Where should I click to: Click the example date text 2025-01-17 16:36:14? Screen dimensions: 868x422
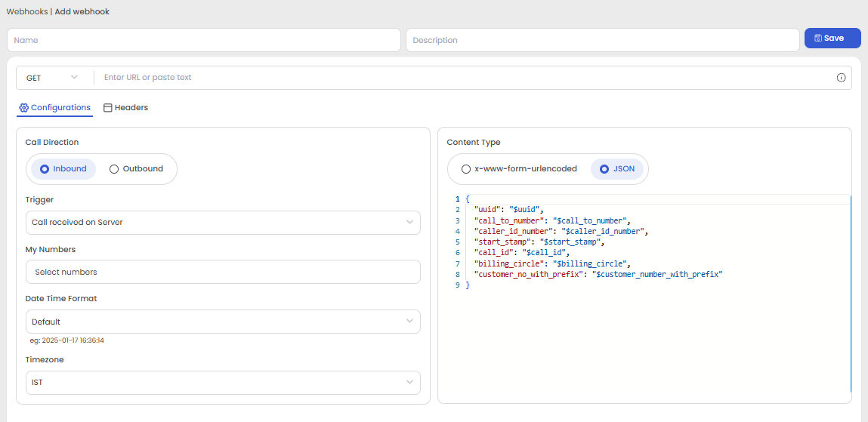72,340
